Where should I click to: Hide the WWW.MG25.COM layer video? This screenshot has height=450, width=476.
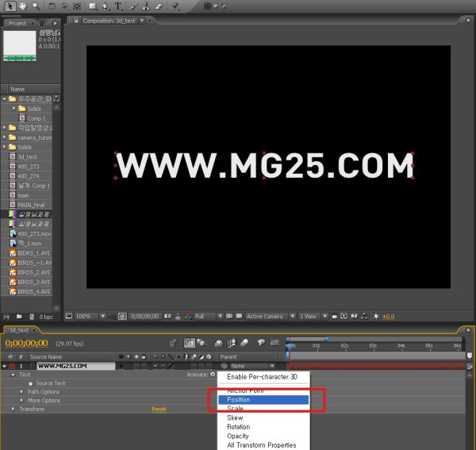[x=121, y=366]
